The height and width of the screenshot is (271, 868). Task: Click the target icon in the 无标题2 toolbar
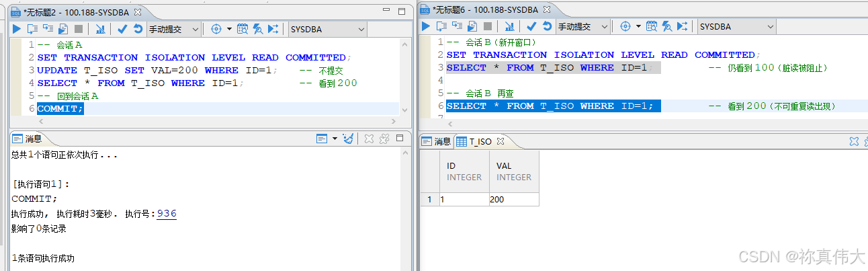coord(216,29)
